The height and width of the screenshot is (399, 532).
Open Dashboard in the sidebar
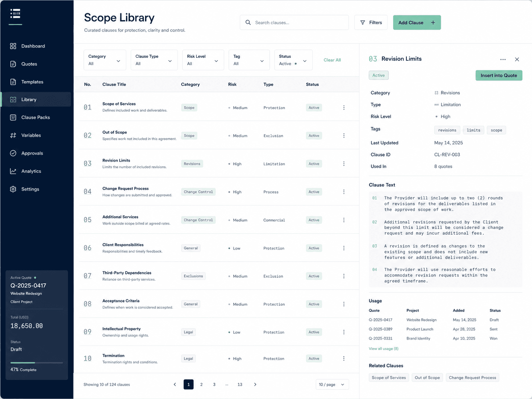point(36,46)
